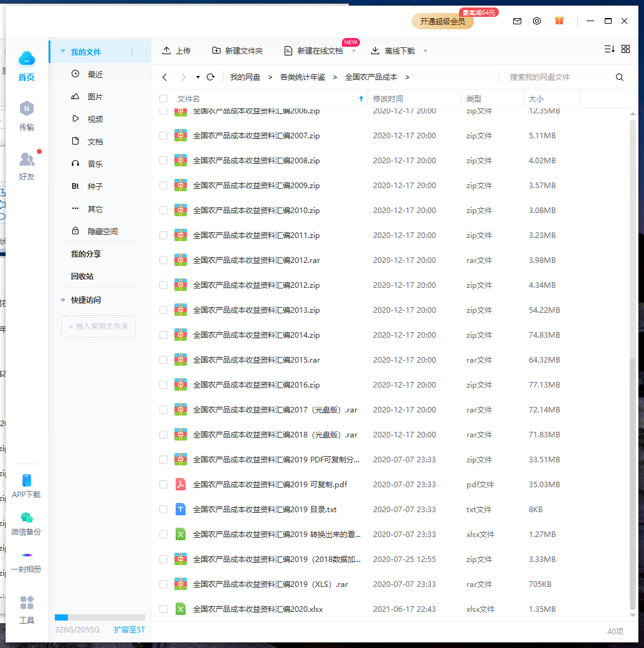Check the box for 汇编2019 目录.txt
The width and height of the screenshot is (644, 648).
tap(164, 509)
